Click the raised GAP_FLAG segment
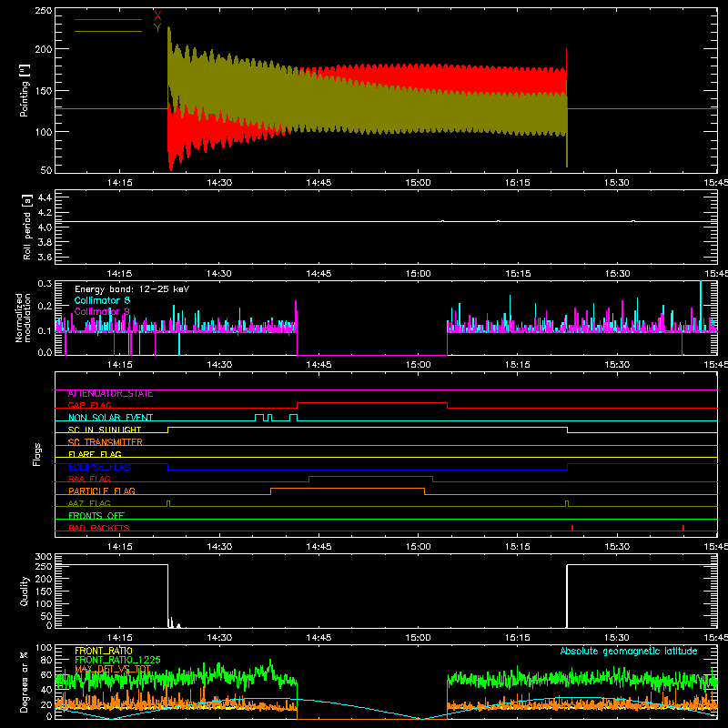Viewport: 728px width, 728px height. (372, 402)
